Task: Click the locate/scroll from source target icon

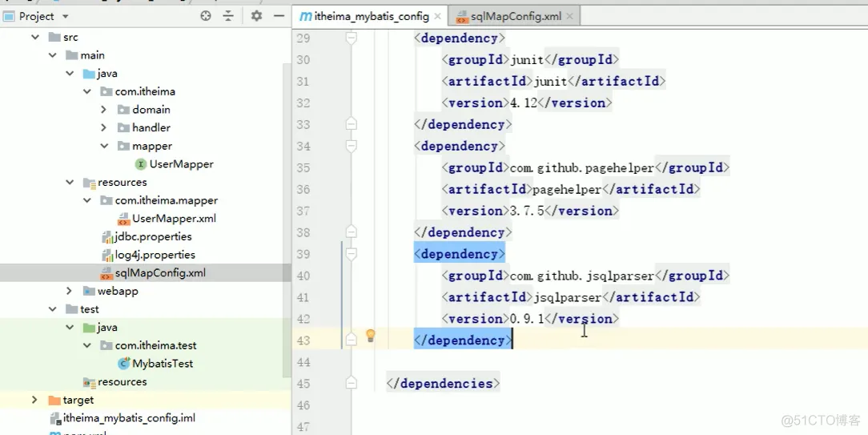Action: tap(206, 16)
